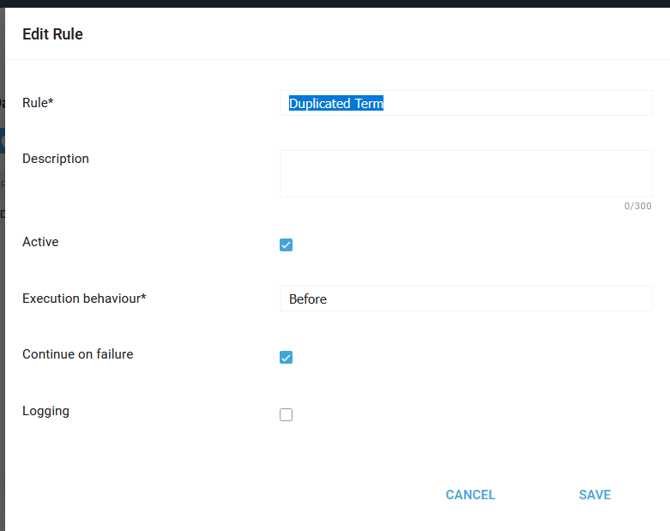Click the Description field label
Screen dimensions: 670x531
tap(56, 158)
